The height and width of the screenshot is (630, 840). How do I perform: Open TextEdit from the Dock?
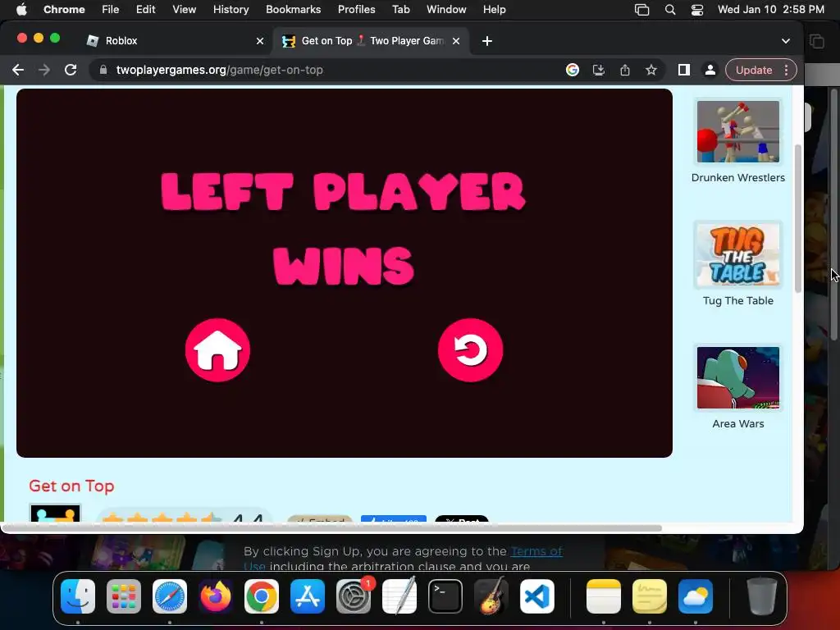(x=399, y=596)
